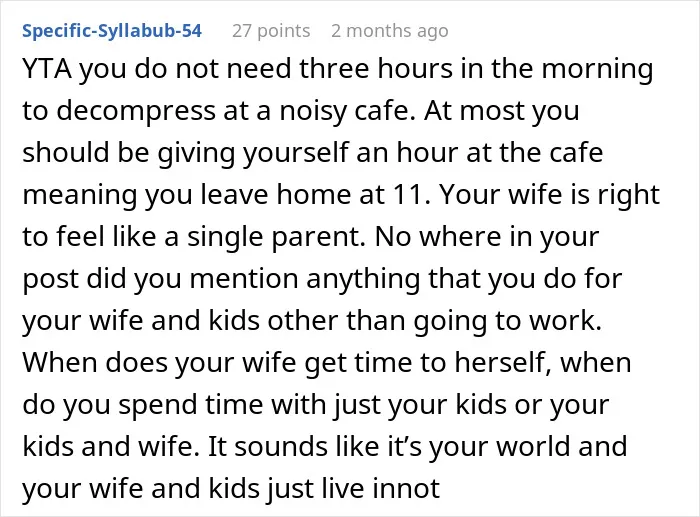This screenshot has width=700, height=517.
Task: Click the phrase "going to work."
Action: tap(507, 321)
